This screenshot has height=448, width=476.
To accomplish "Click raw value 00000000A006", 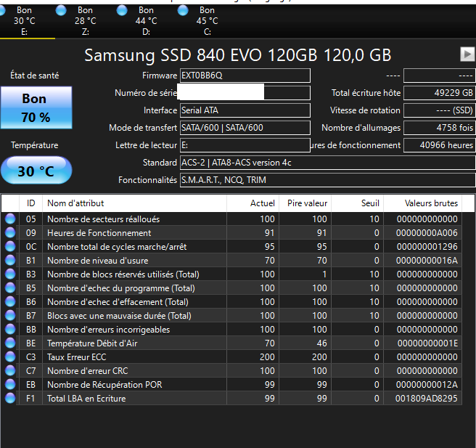I will (427, 232).
